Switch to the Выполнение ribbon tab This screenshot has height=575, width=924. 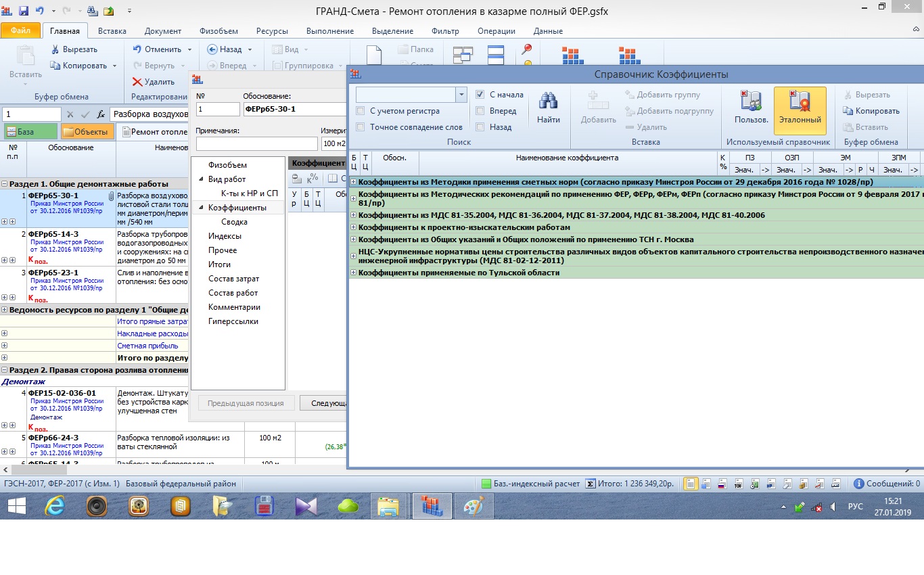click(x=330, y=31)
